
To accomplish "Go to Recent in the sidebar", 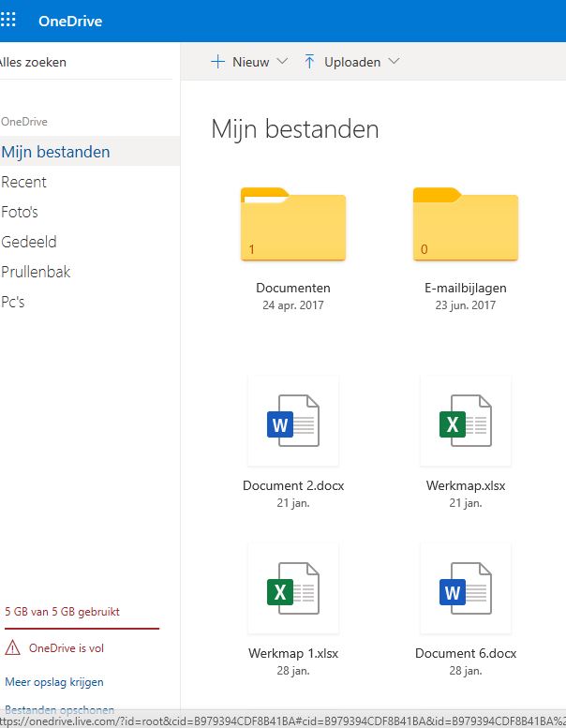I will point(23,182).
